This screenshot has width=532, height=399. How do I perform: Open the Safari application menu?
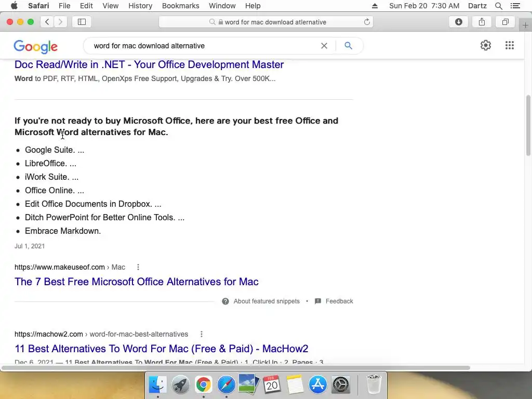pos(38,6)
